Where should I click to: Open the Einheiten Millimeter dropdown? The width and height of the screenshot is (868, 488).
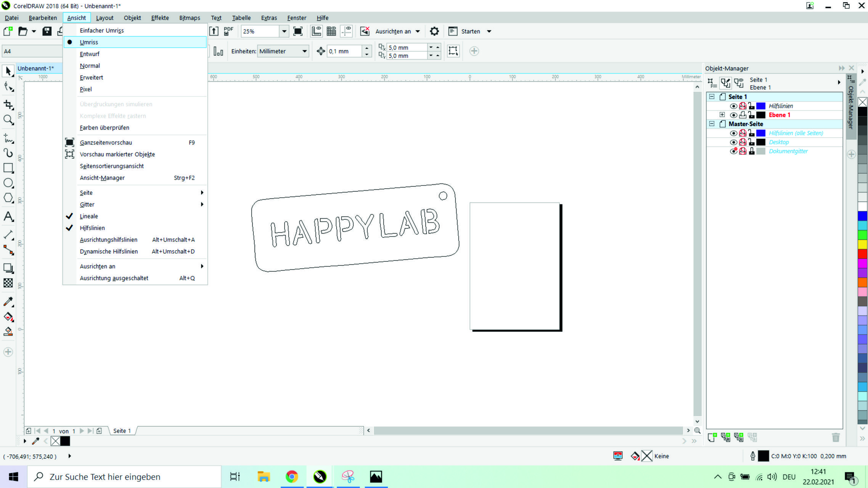tap(304, 51)
